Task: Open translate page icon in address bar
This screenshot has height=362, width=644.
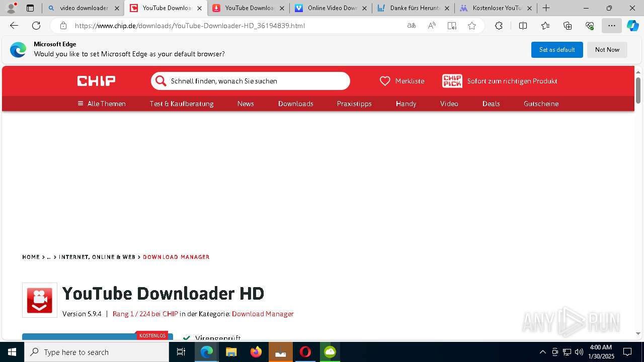Action: click(x=412, y=26)
